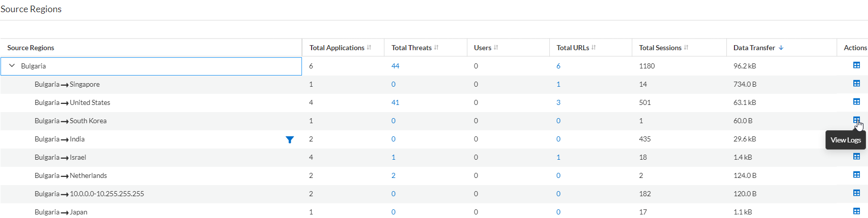
Task: Select Bulgaria to Japan row text
Action: 61,212
